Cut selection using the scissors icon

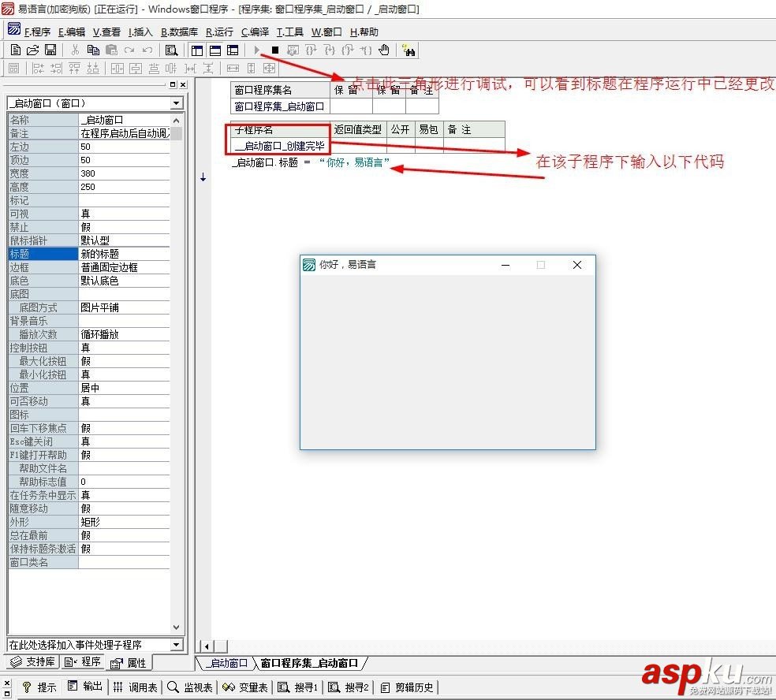click(x=75, y=50)
